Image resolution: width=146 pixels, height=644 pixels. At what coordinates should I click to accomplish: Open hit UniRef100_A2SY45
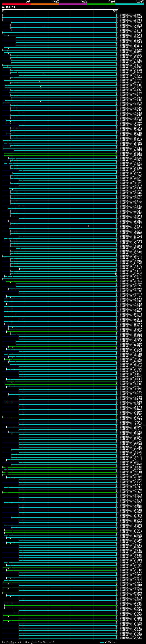coord(131,22)
